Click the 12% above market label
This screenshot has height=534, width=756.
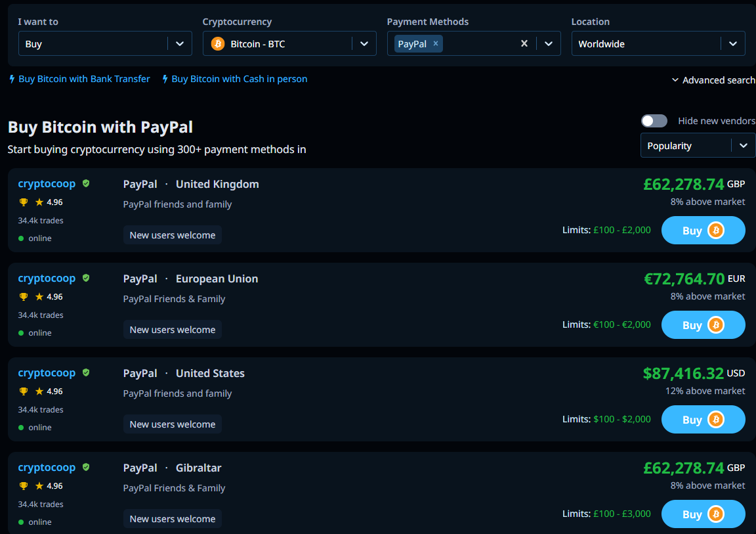click(x=705, y=391)
